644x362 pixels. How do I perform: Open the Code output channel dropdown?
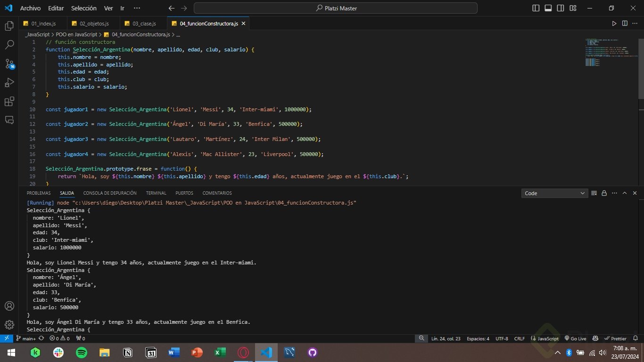[x=555, y=193]
